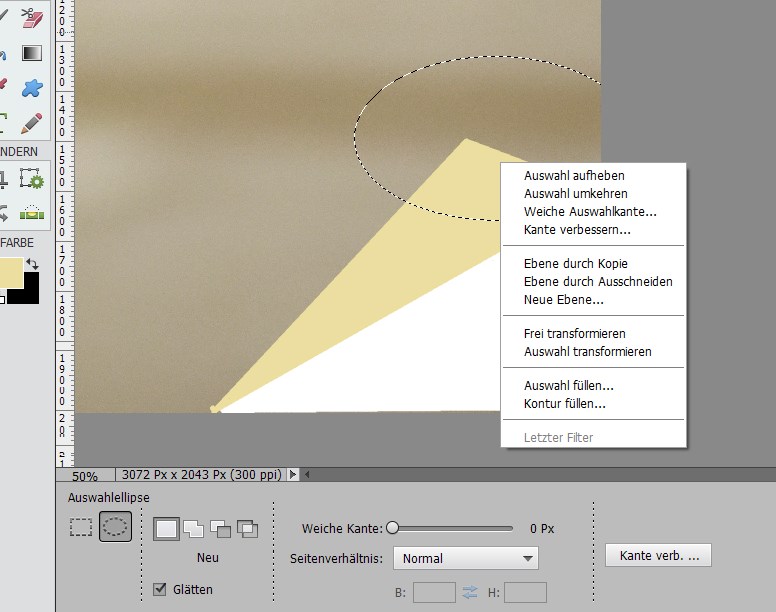776x612 pixels.
Task: Choose Kontur füllen... entry
Action: click(x=593, y=404)
